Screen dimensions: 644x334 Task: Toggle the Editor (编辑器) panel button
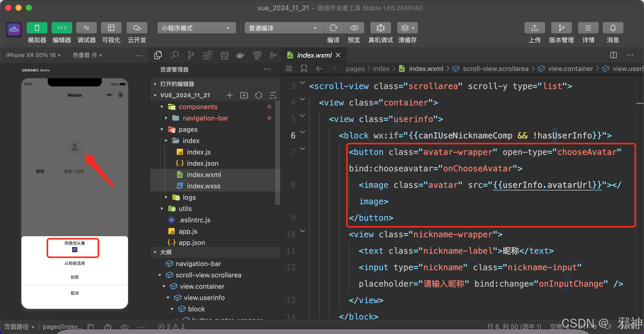pyautogui.click(x=62, y=28)
